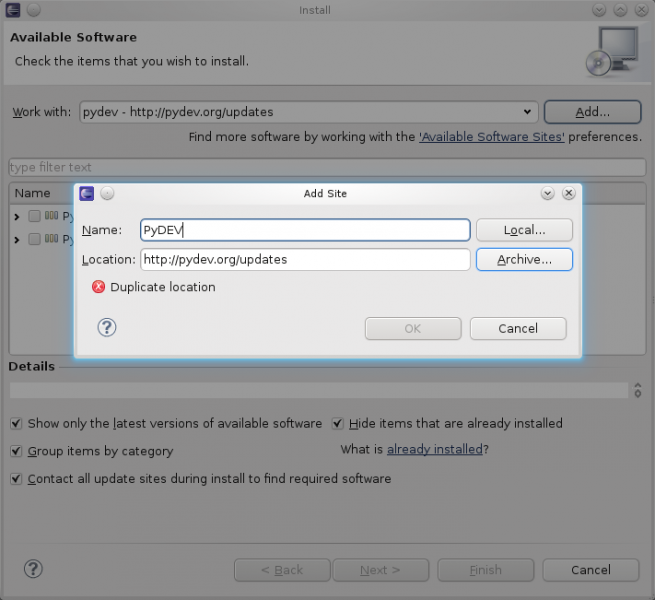The height and width of the screenshot is (600, 655).
Task: Click the Eclipse icon in Add Site title bar
Action: [x=86, y=193]
